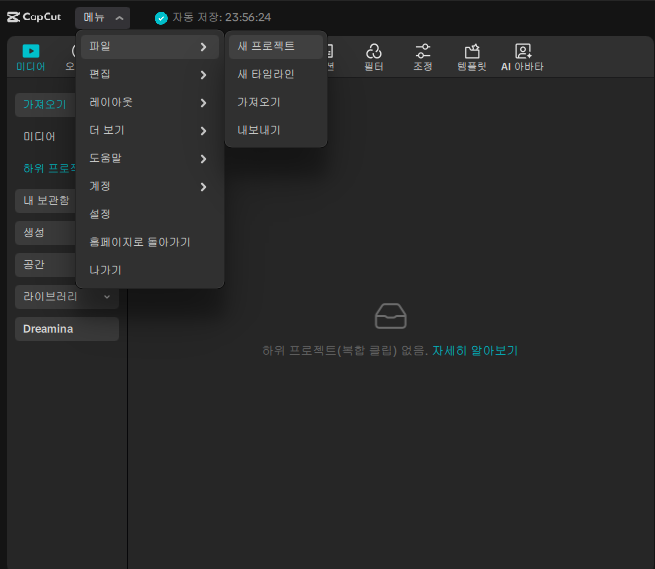Click the 자세히 알아보기 link
655x569 pixels.
[x=475, y=351]
